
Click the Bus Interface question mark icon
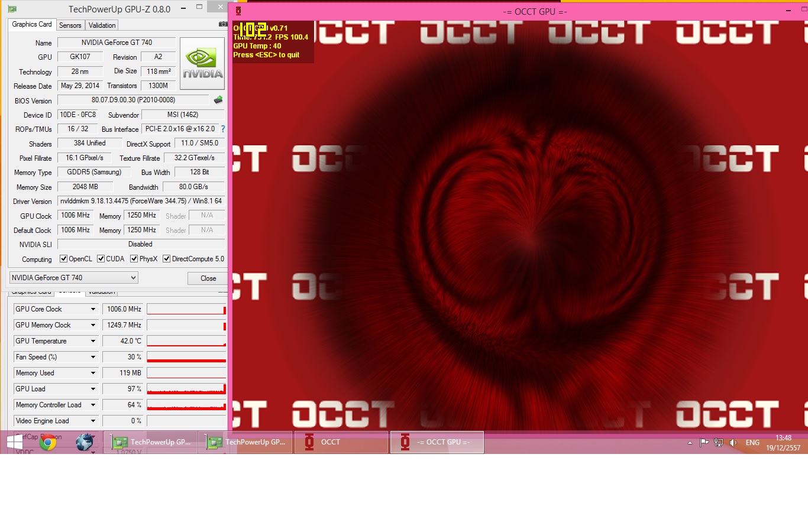tap(222, 129)
